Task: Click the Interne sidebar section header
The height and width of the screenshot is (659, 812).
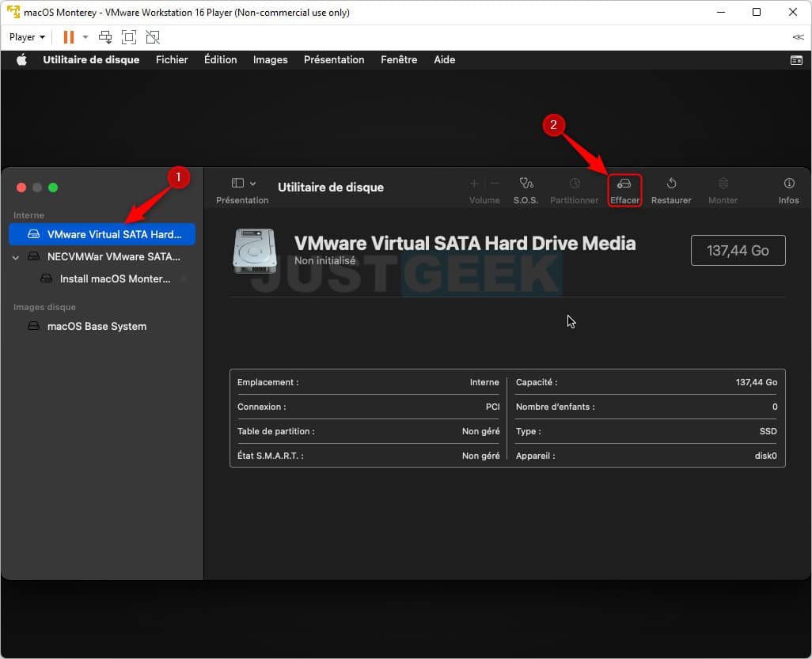Action: (29, 215)
